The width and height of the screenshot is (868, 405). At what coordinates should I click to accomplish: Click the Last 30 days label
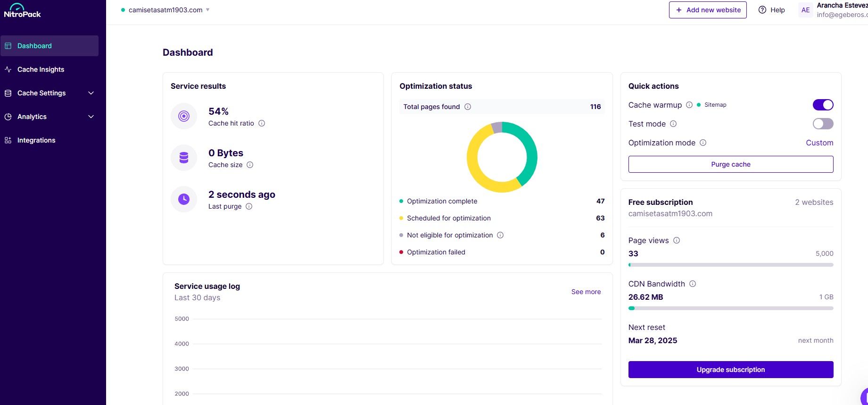click(197, 297)
